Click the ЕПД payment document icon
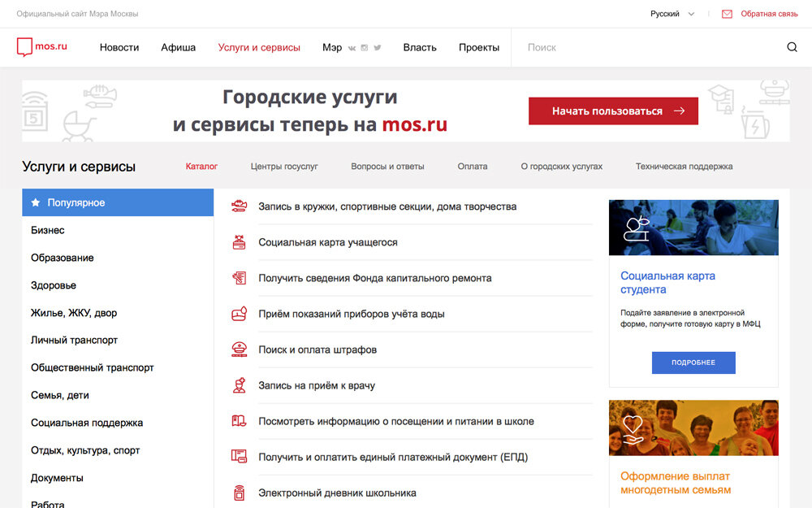The height and width of the screenshot is (508, 812). (x=239, y=456)
